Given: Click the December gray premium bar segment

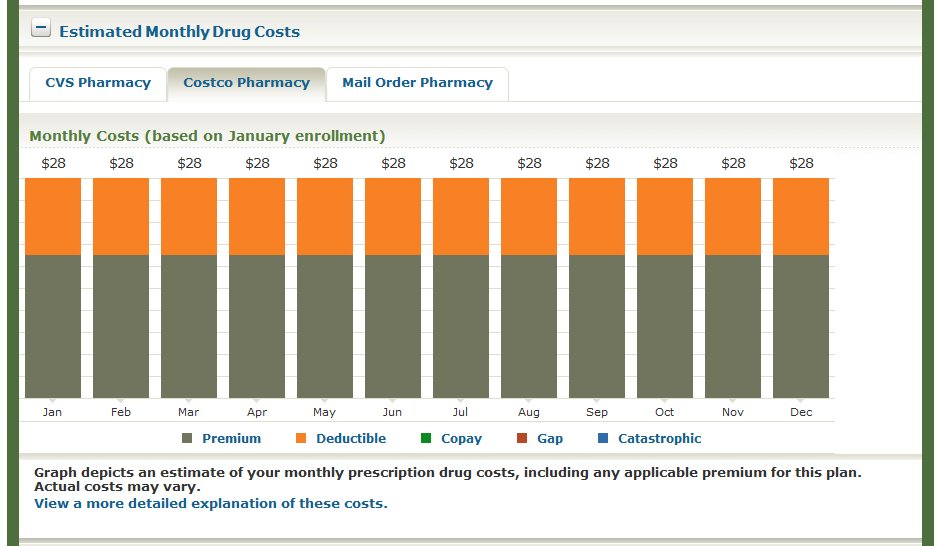Looking at the screenshot, I should pyautogui.click(x=801, y=326).
